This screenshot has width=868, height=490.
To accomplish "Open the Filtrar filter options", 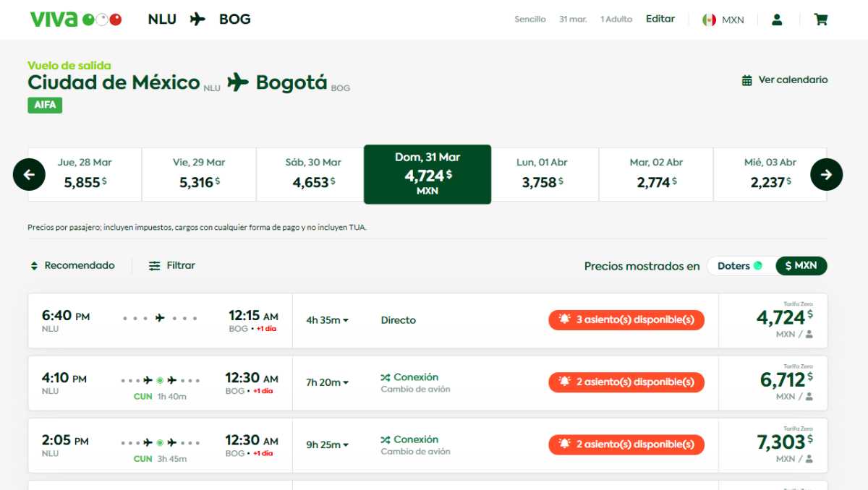I will click(172, 265).
